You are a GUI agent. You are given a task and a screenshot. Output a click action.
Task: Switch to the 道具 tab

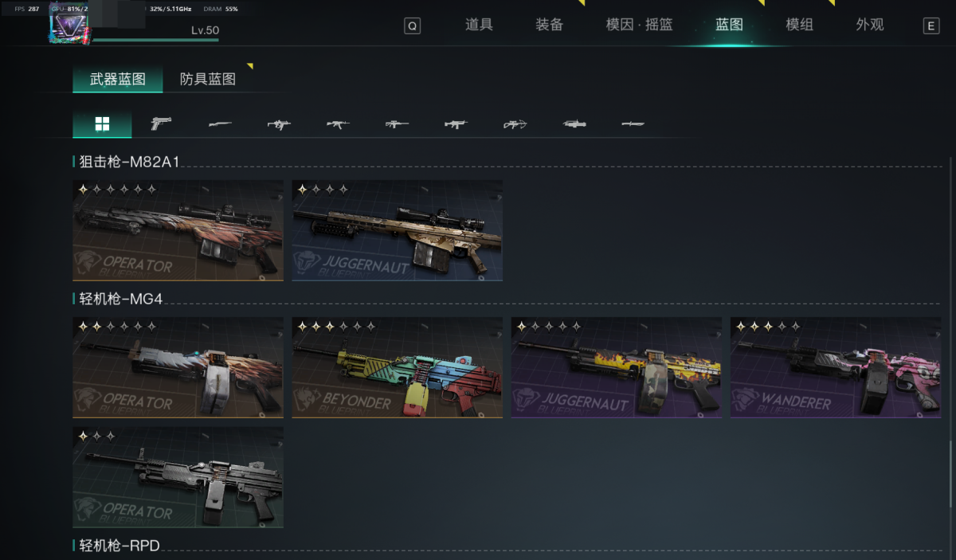point(479,25)
